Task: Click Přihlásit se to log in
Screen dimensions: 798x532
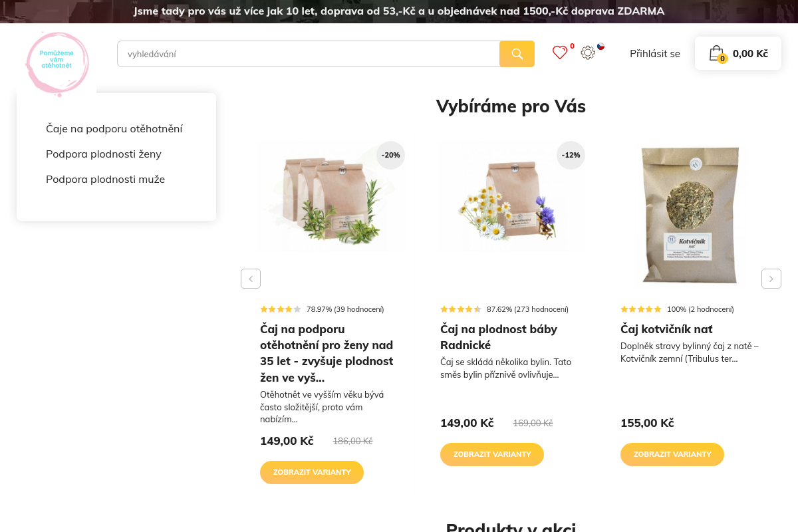Action: [x=655, y=53]
